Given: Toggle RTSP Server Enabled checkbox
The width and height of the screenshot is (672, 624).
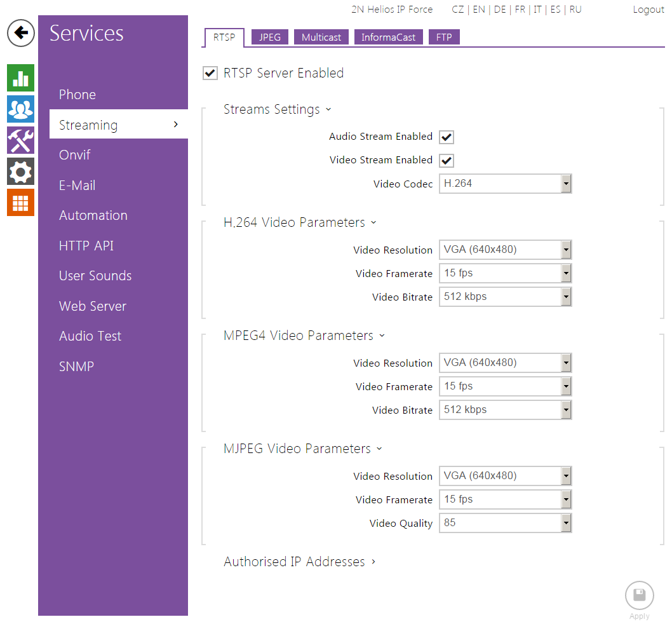Looking at the screenshot, I should [x=210, y=74].
